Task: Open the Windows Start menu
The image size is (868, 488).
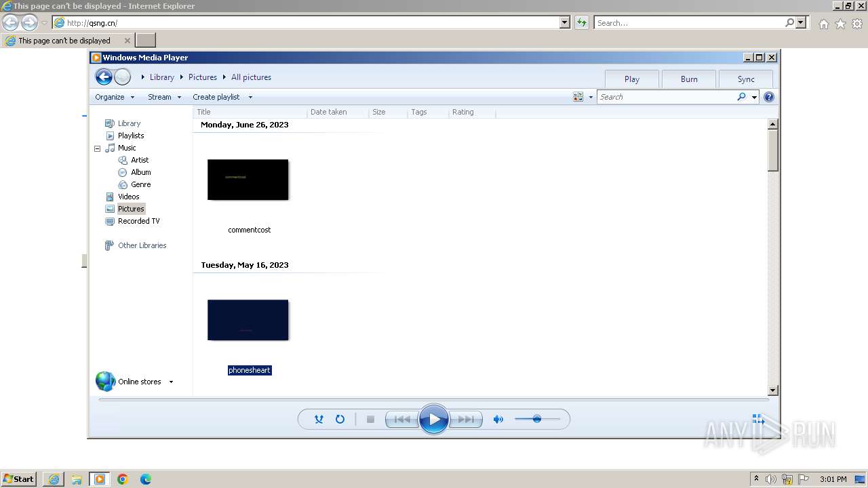Action: pyautogui.click(x=19, y=479)
